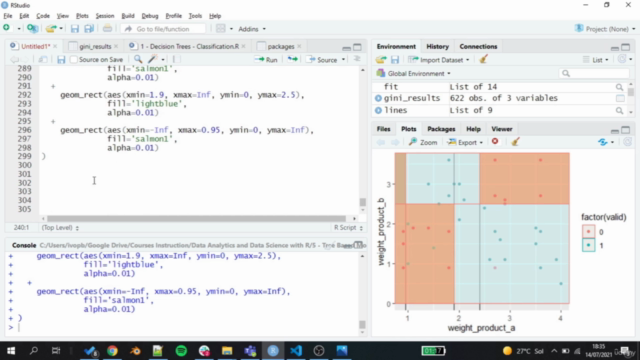Expand the lines list object
Screen dimensions: 640x360
(378, 110)
